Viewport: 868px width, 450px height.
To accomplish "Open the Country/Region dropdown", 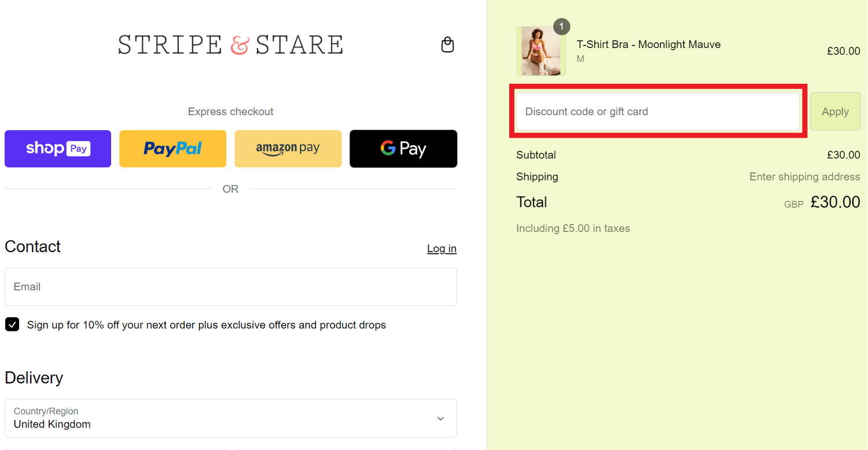I will pos(230,418).
